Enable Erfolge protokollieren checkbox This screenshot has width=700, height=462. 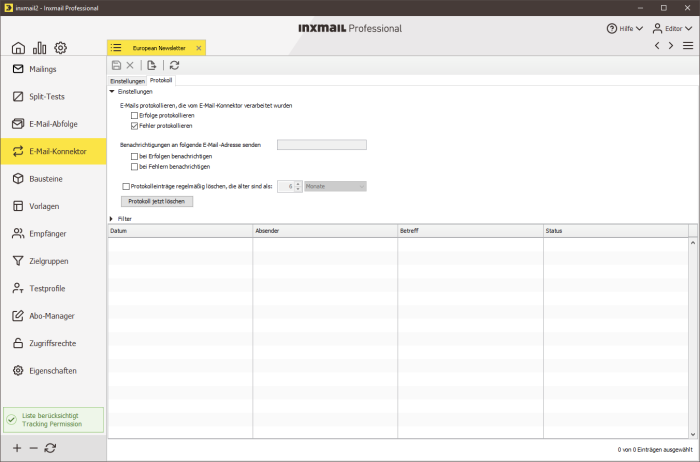click(134, 116)
